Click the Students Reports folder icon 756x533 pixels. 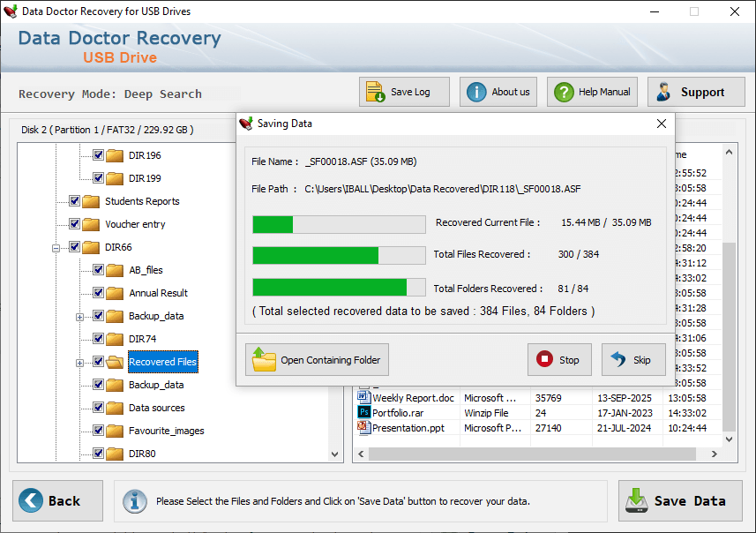click(x=91, y=201)
